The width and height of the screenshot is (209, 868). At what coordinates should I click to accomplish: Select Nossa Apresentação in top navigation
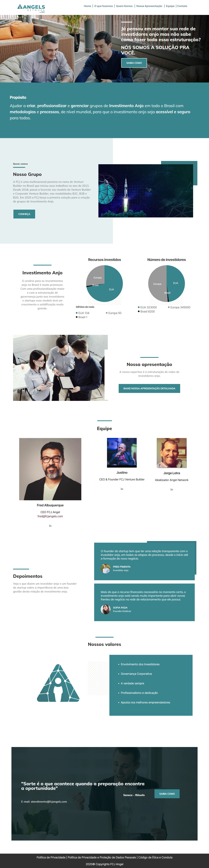tap(149, 6)
